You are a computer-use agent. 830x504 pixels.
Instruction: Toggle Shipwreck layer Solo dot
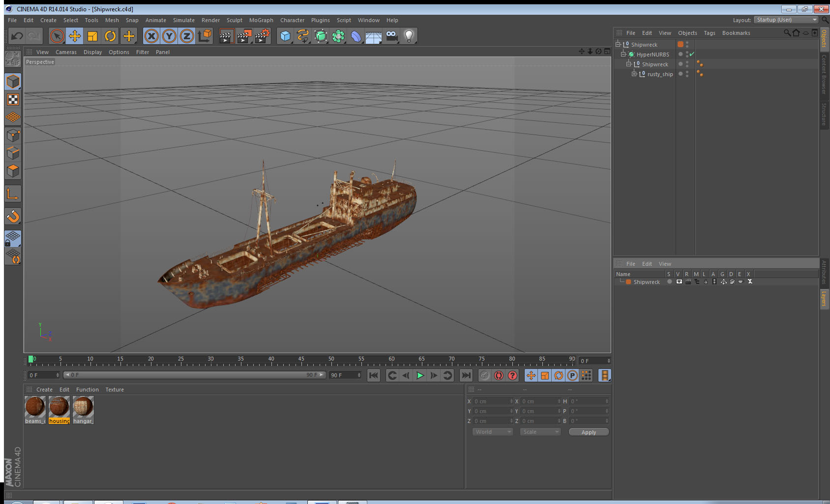(x=669, y=281)
